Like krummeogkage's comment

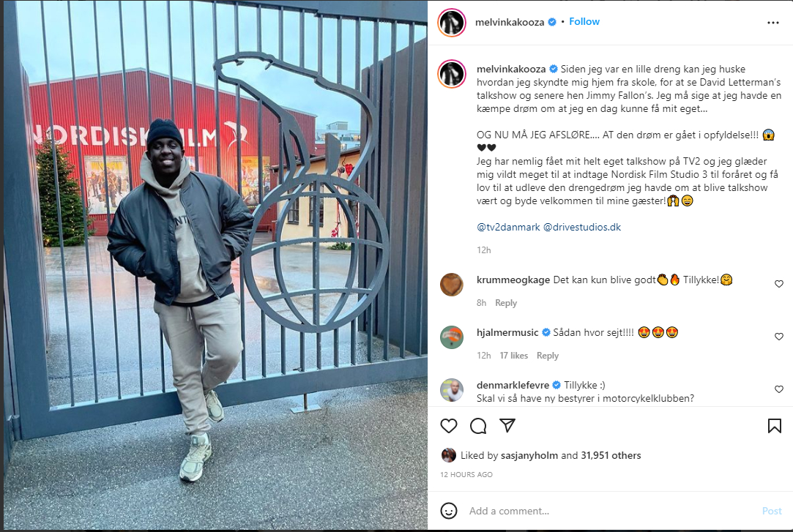(x=779, y=284)
